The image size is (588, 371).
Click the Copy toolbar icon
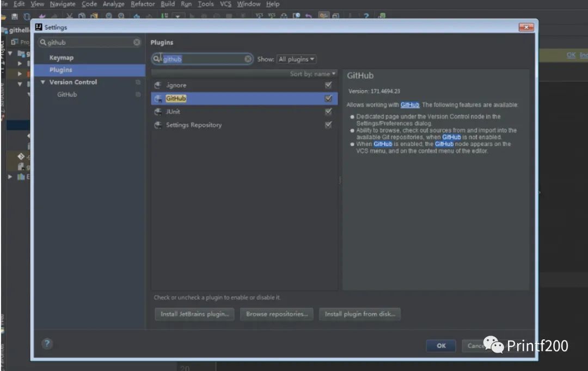[82, 16]
